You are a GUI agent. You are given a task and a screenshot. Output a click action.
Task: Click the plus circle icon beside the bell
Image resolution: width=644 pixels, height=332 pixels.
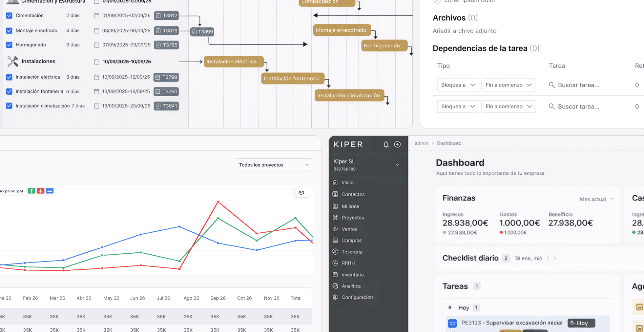pos(397,145)
